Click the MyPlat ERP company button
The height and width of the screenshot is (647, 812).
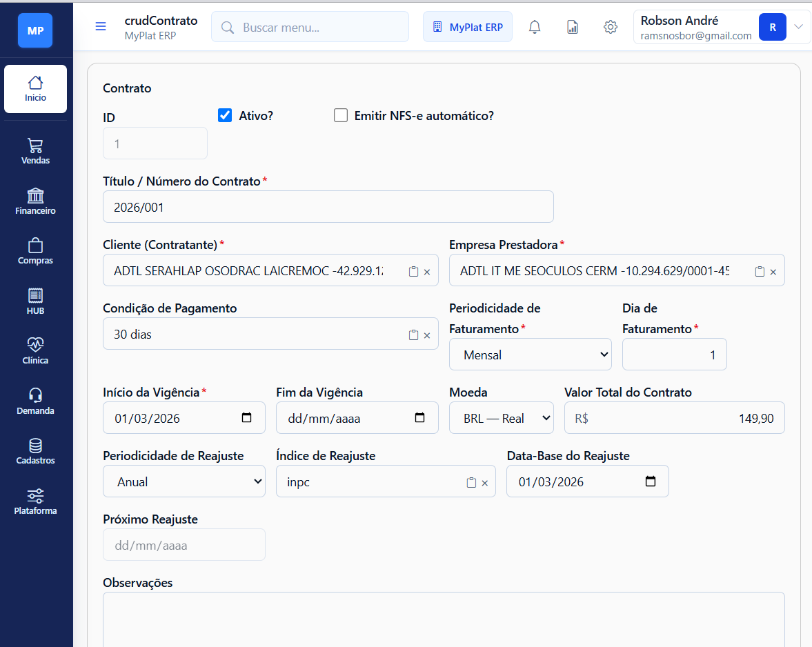coord(467,27)
